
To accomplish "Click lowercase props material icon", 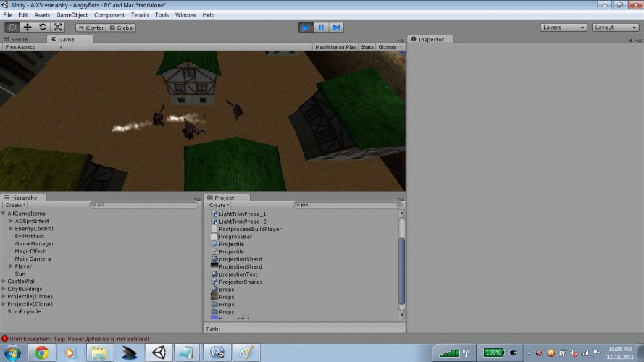I will (x=214, y=290).
